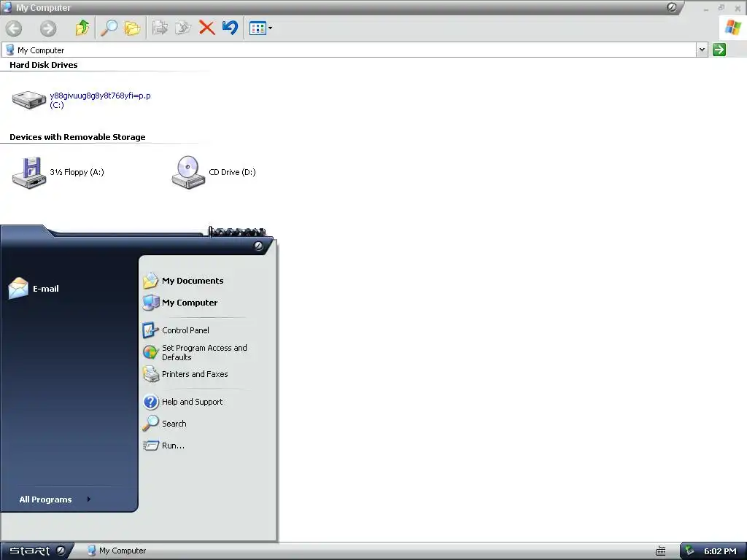The height and width of the screenshot is (560, 747).
Task: Open E-mail from the start menu
Action: 34,289
